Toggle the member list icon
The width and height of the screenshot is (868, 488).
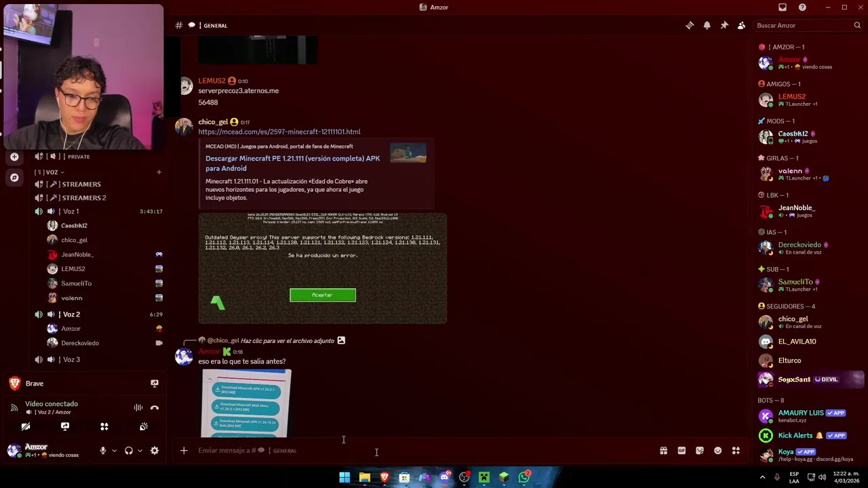point(741,25)
